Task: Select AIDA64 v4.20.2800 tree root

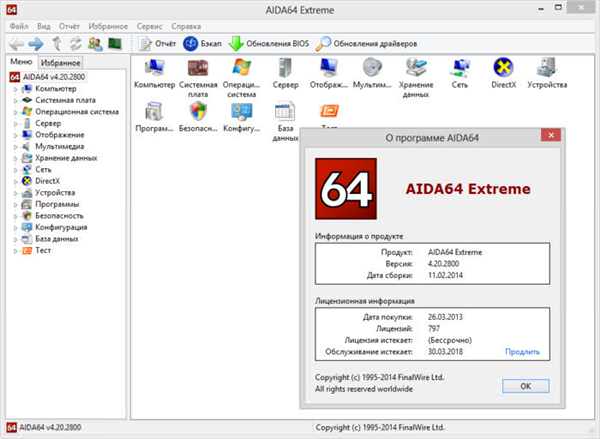Action: pyautogui.click(x=54, y=77)
